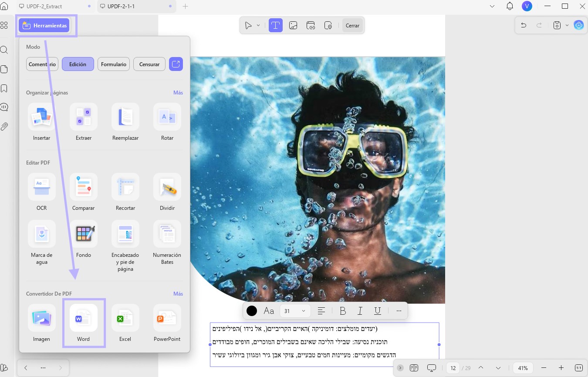Open the user avatar V

tap(527, 6)
